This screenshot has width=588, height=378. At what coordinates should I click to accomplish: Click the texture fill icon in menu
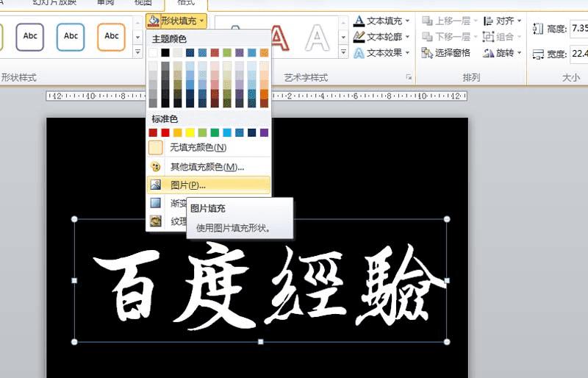[x=155, y=221]
